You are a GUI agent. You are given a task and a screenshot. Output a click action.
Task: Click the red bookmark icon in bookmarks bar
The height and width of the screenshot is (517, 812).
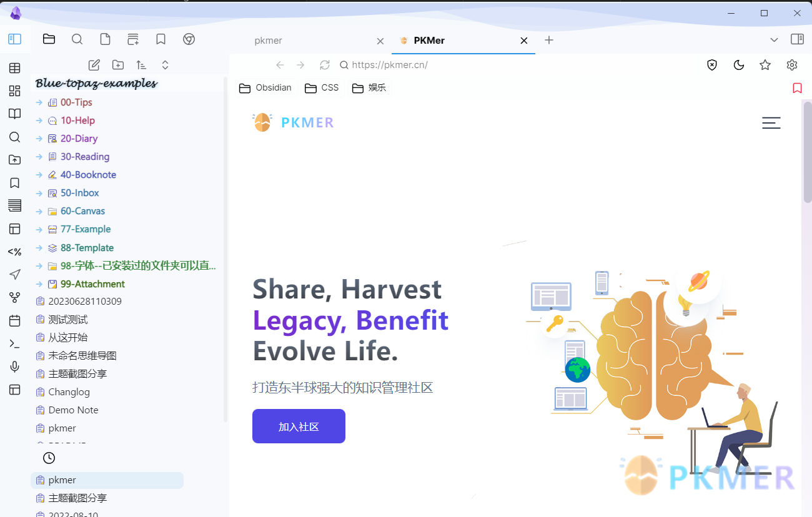pos(797,88)
